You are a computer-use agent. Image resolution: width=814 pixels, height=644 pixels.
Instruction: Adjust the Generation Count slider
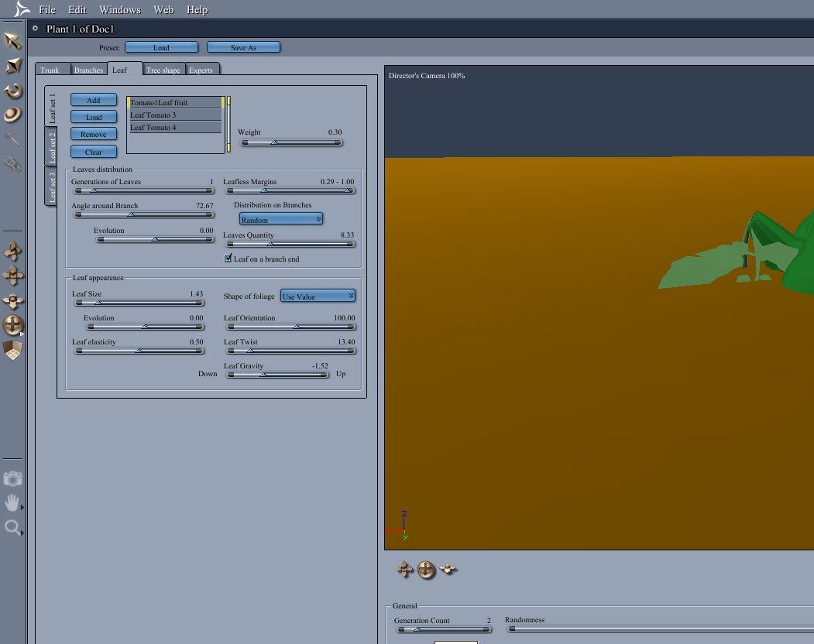[443, 629]
